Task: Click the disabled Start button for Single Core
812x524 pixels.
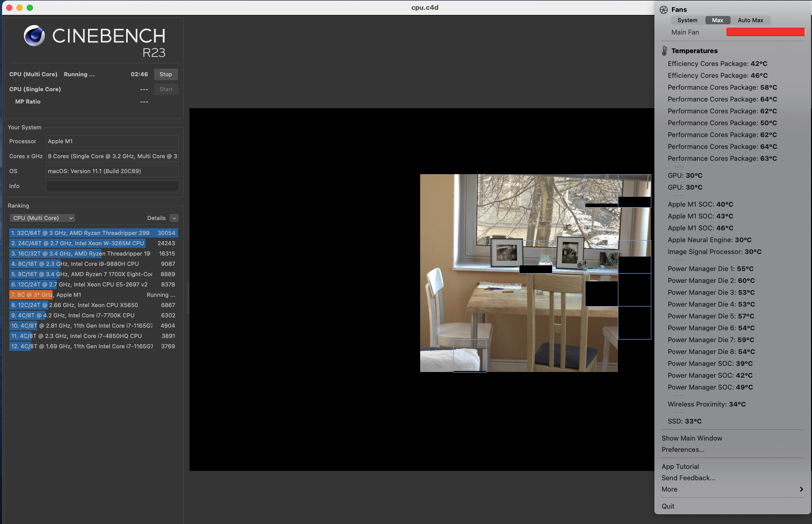Action: click(x=166, y=89)
